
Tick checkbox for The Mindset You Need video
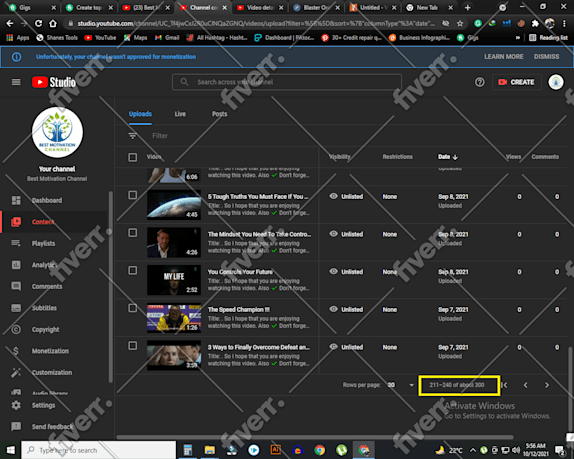pos(133,233)
